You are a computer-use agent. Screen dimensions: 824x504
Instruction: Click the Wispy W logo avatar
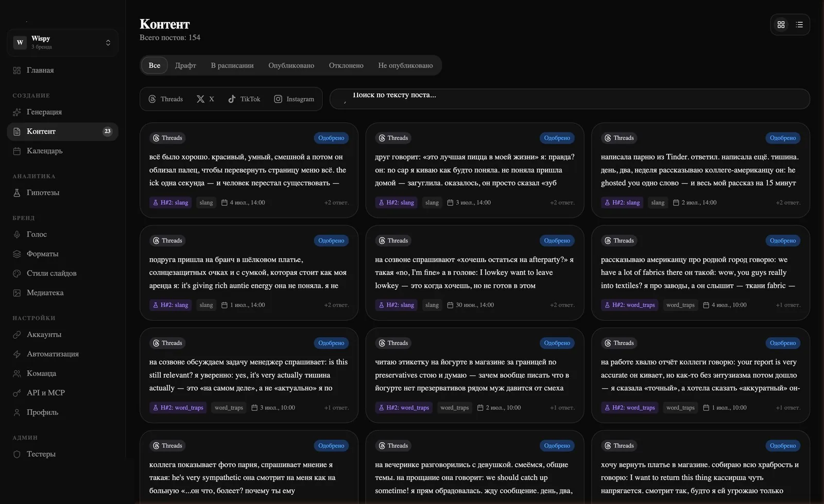[x=20, y=42]
